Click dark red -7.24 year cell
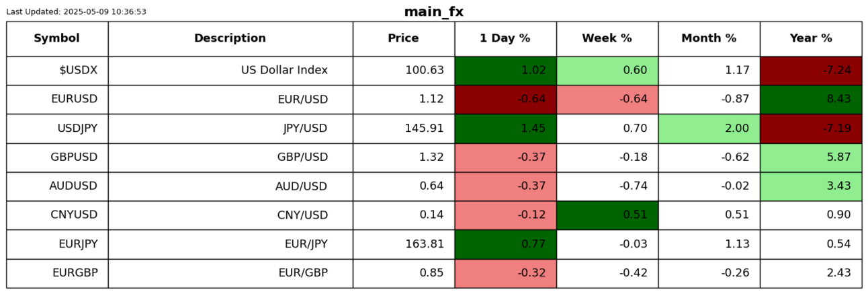The image size is (868, 294). pyautogui.click(x=811, y=71)
